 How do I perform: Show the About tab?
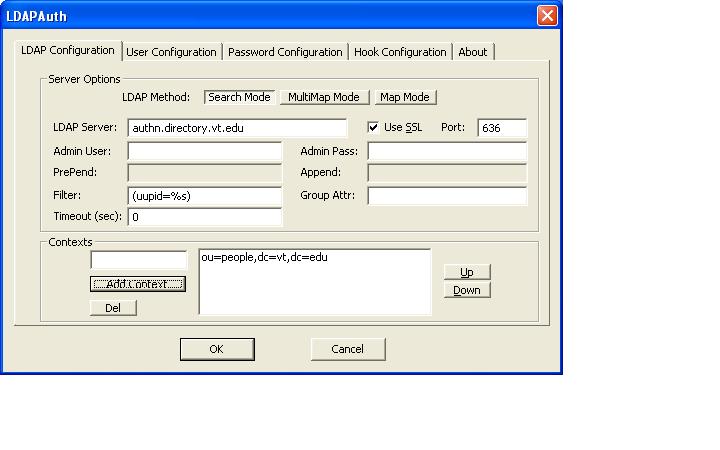[472, 52]
